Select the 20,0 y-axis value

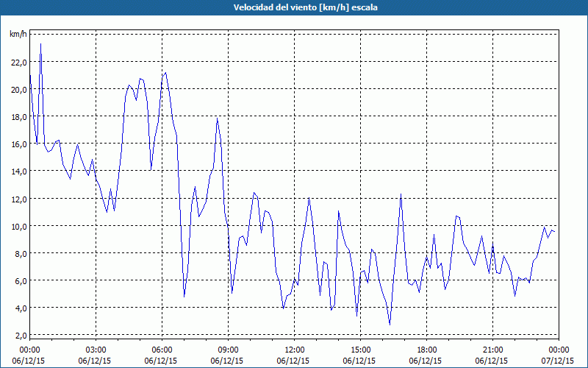click(18, 89)
